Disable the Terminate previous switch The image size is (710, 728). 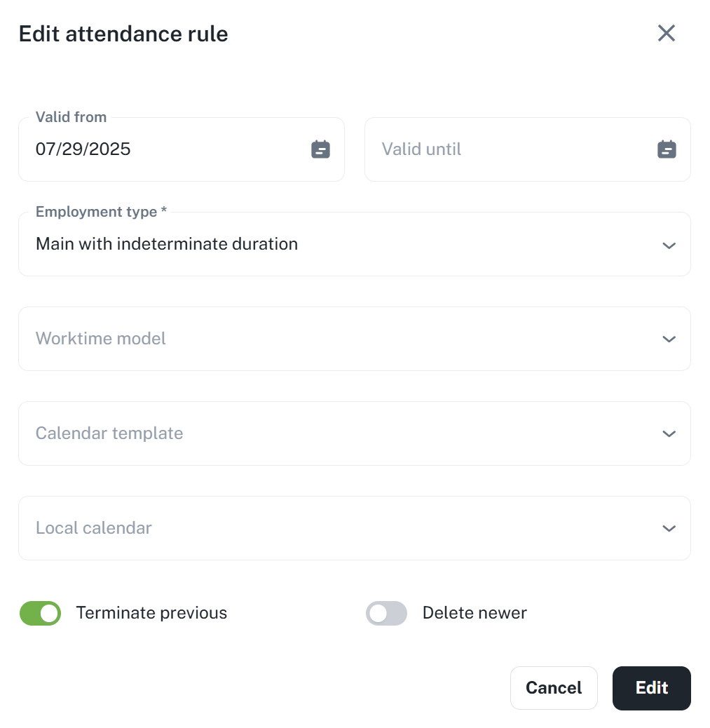(x=41, y=613)
